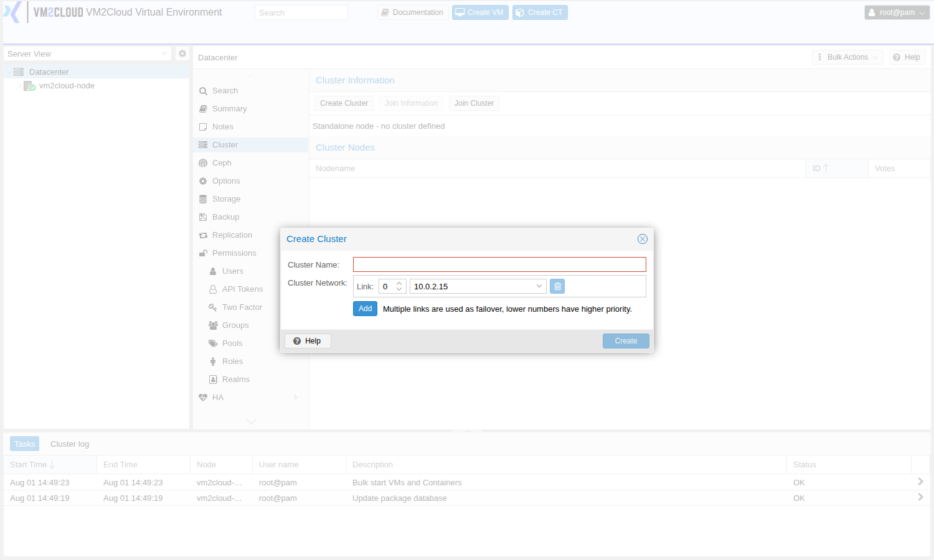Image resolution: width=934 pixels, height=560 pixels.
Task: Switch to the Cluster log tab
Action: [70, 444]
